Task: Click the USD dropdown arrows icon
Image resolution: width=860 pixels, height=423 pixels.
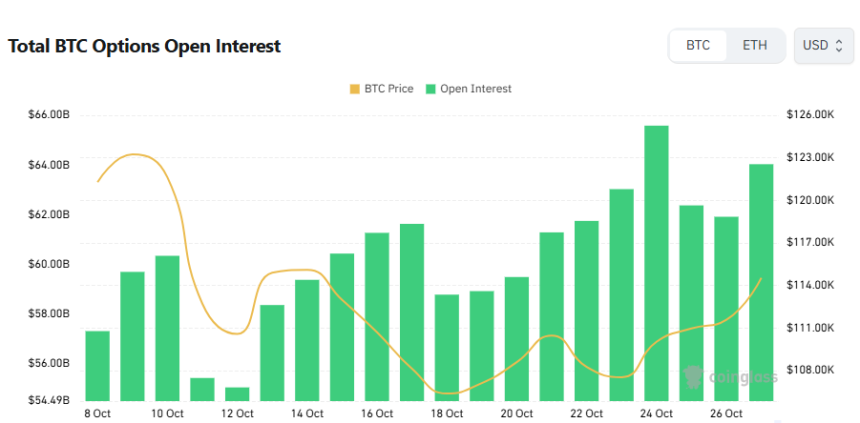Action: click(837, 46)
